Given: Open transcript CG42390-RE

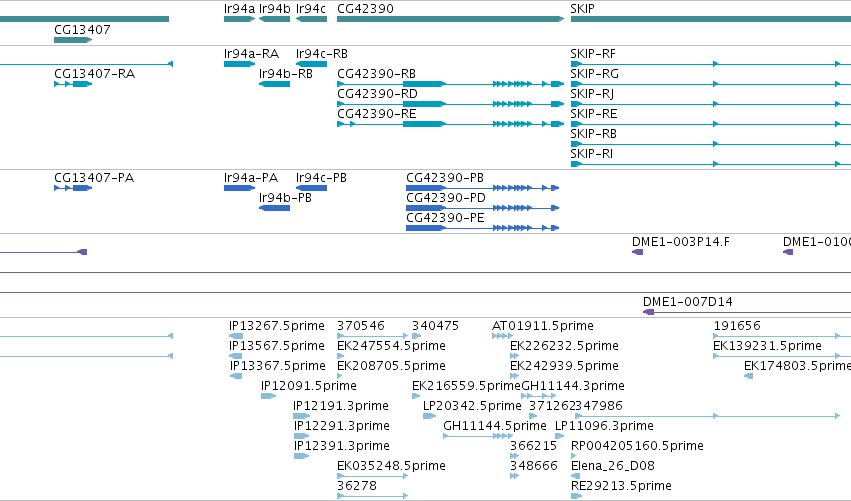Looking at the screenshot, I should [450, 124].
